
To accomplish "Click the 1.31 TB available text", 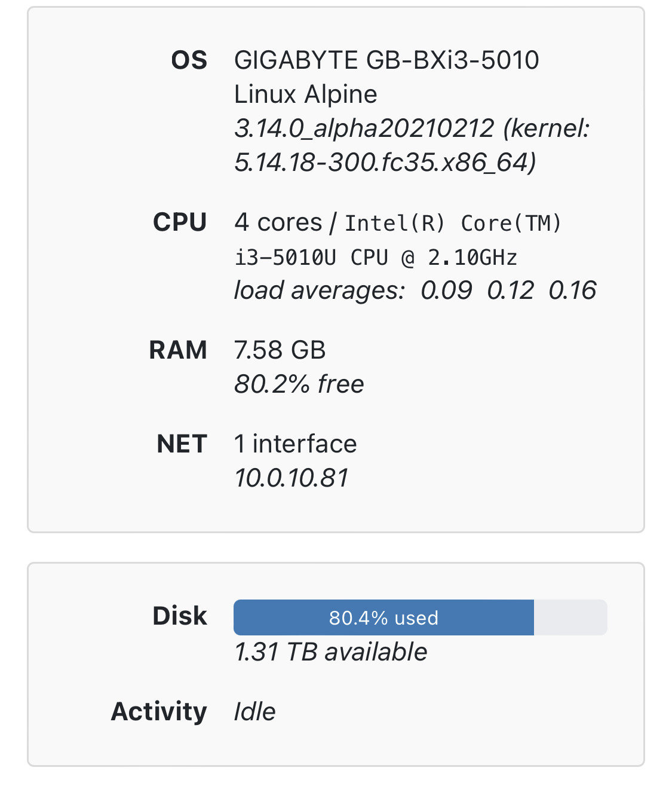I will [330, 652].
